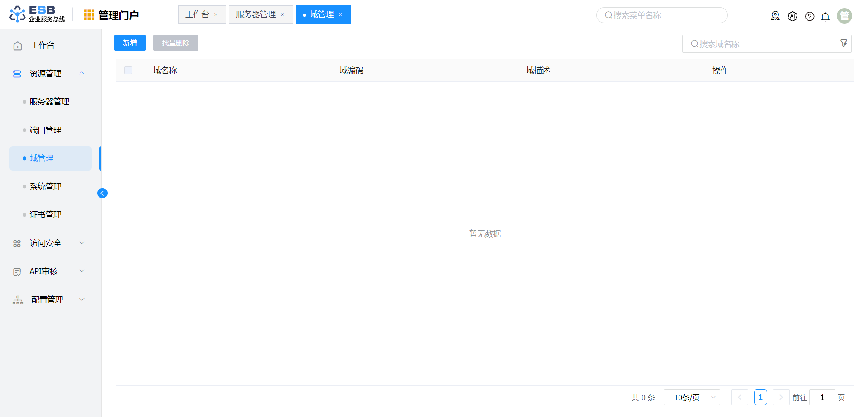This screenshot has height=417, width=868.
Task: Toggle the select-all checkbox in table header
Action: 128,70
